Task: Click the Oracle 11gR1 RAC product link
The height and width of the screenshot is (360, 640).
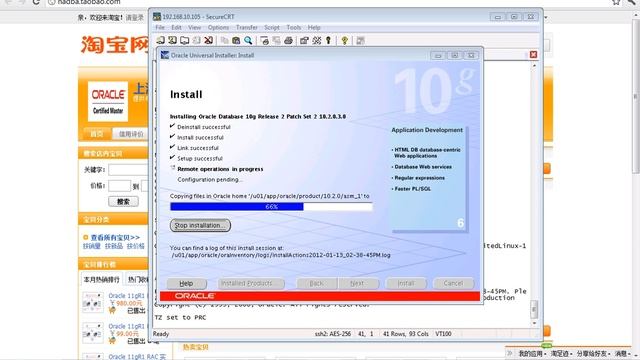Action: coord(137,357)
